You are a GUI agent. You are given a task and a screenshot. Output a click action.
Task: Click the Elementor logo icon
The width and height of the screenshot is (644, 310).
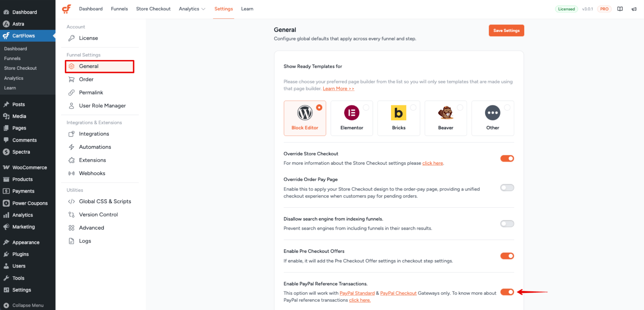[x=352, y=113]
